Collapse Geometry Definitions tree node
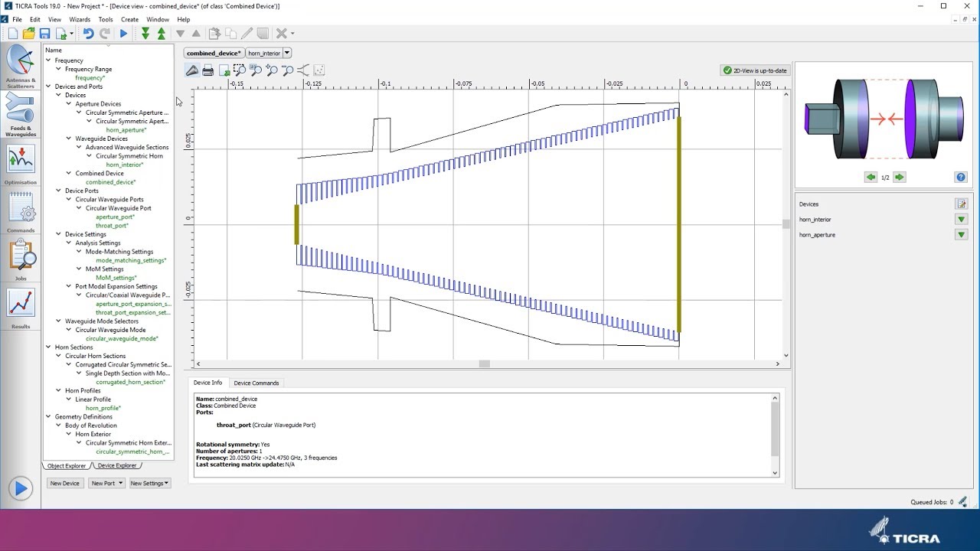This screenshot has height=551, width=980. [48, 417]
